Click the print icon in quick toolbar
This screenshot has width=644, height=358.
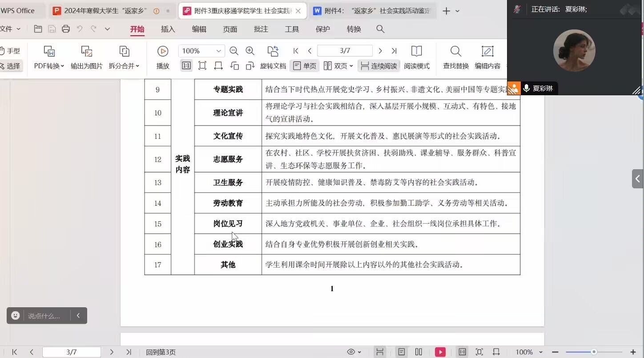pyautogui.click(x=66, y=29)
